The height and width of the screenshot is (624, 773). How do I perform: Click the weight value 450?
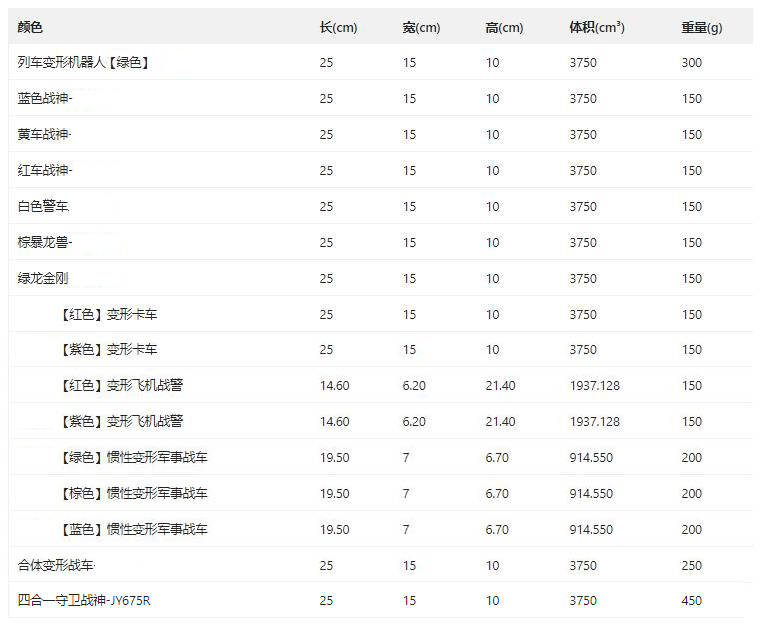pos(692,602)
